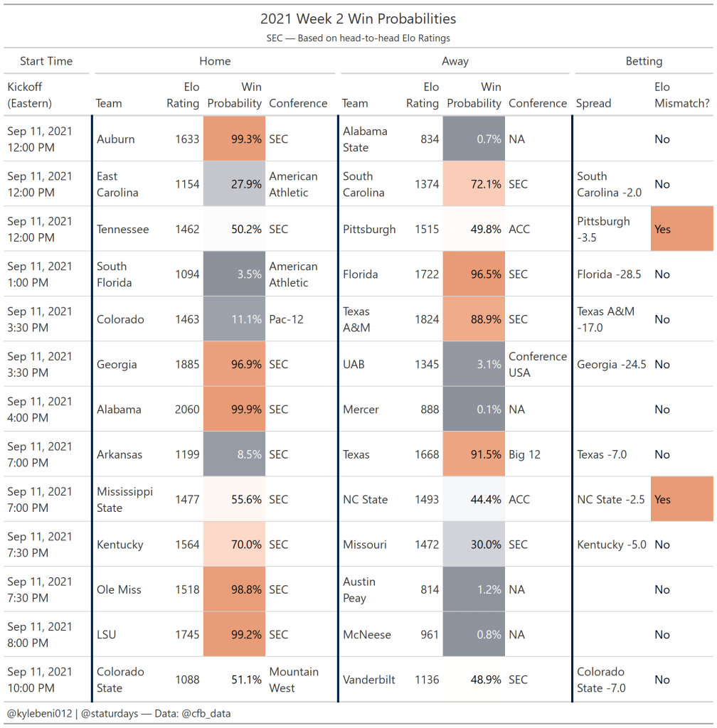Select the Betting column group header
717x728 pixels.
[x=644, y=61]
